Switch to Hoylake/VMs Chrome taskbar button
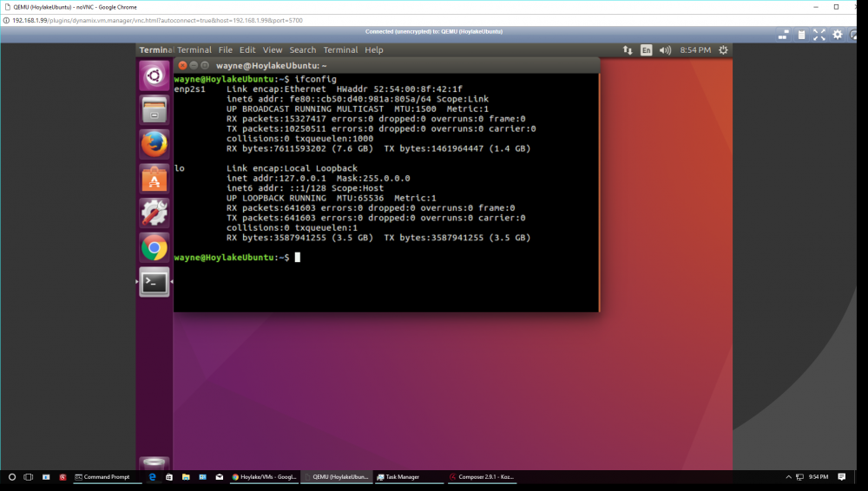This screenshot has width=868, height=491. coord(264,477)
